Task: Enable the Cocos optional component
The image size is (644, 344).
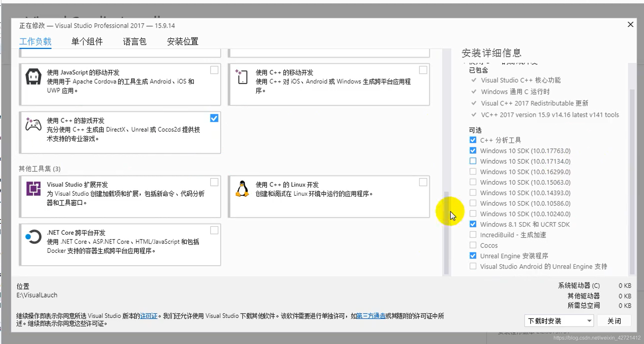Action: [x=473, y=245]
